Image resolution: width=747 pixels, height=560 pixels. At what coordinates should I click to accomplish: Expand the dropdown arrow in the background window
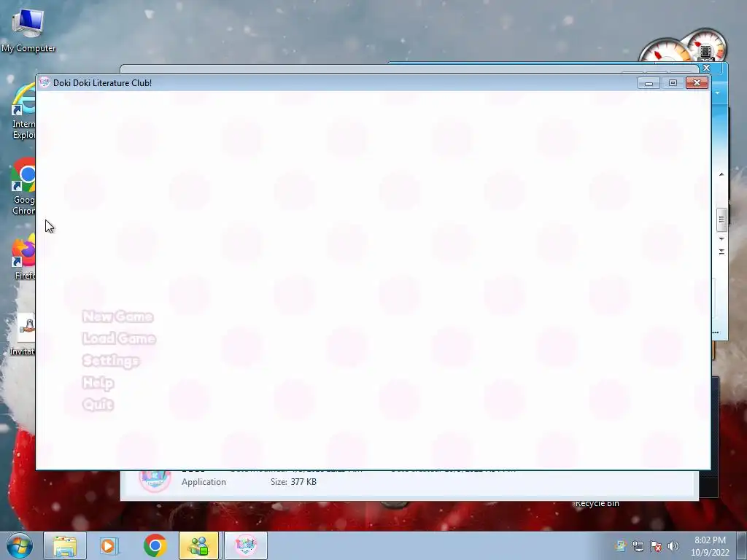[x=718, y=93]
